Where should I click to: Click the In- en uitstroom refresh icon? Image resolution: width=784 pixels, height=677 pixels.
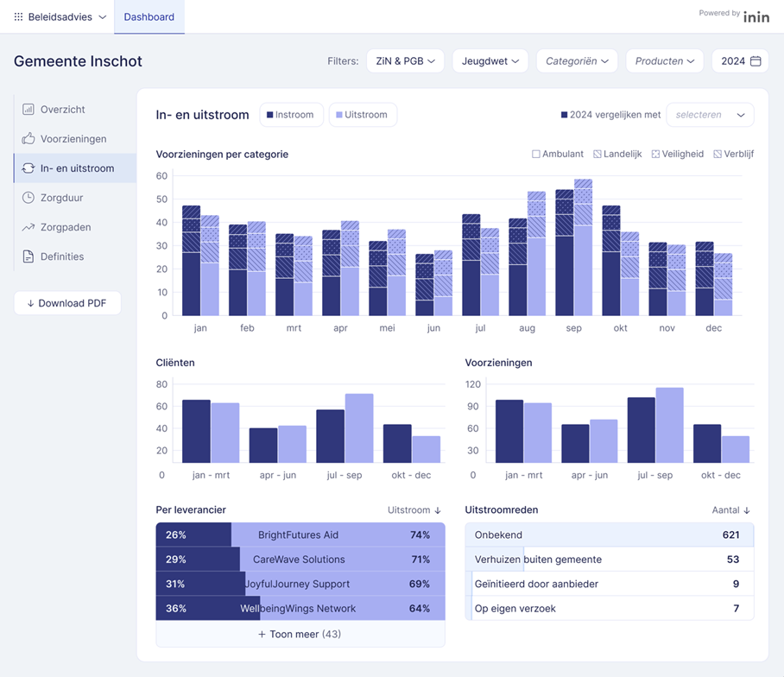(28, 168)
